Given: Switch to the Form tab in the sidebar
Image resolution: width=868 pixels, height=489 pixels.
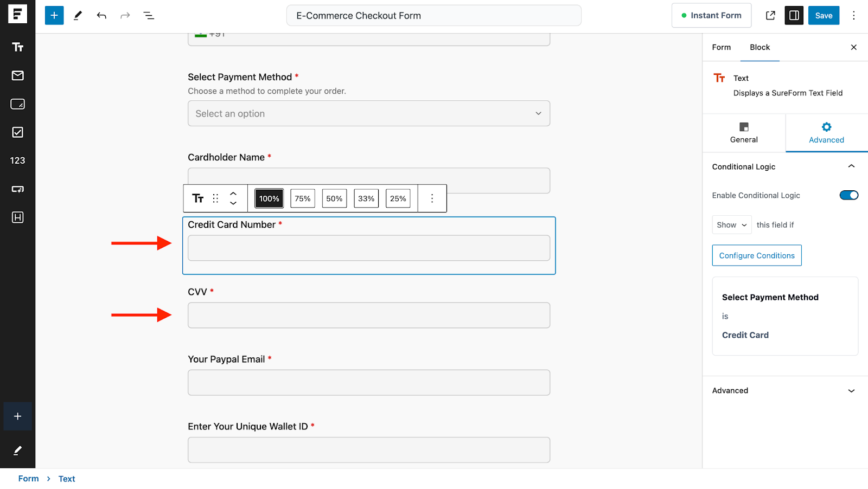Looking at the screenshot, I should coord(720,48).
